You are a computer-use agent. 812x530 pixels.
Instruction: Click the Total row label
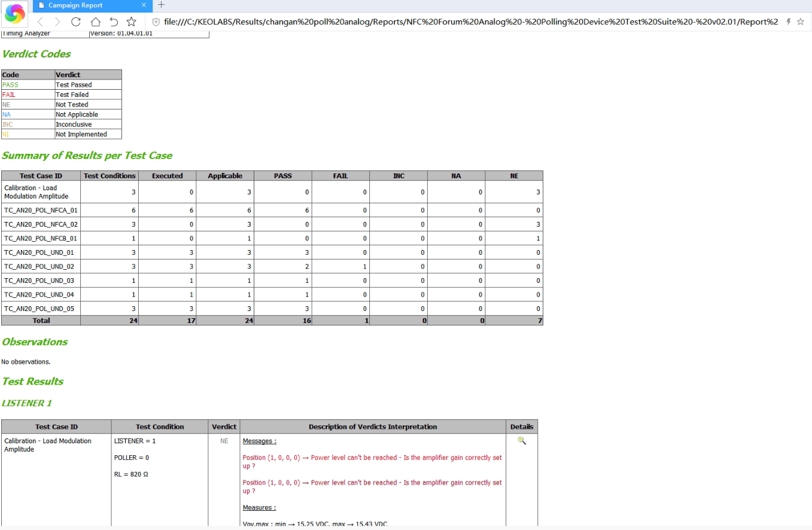pyautogui.click(x=41, y=321)
